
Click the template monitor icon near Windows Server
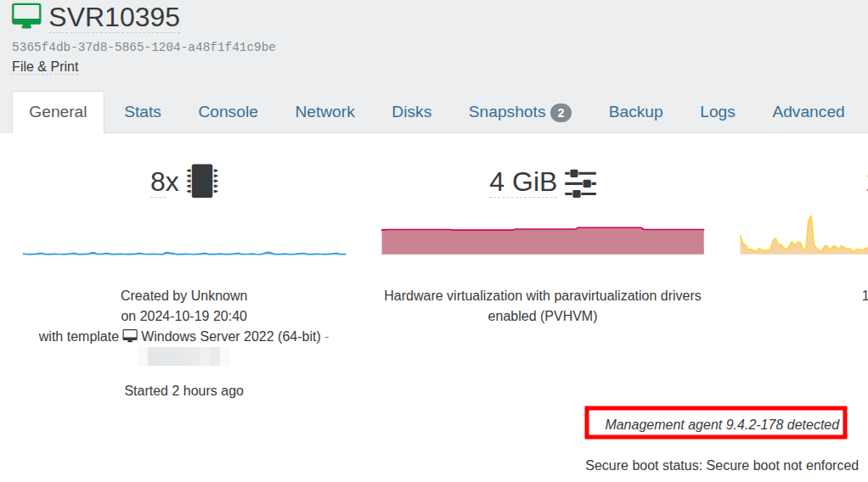130,337
